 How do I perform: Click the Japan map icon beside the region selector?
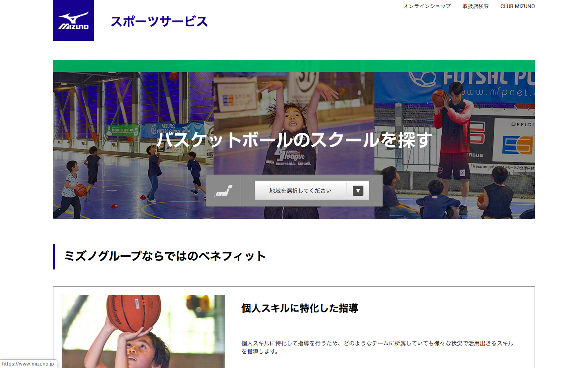[x=224, y=191]
